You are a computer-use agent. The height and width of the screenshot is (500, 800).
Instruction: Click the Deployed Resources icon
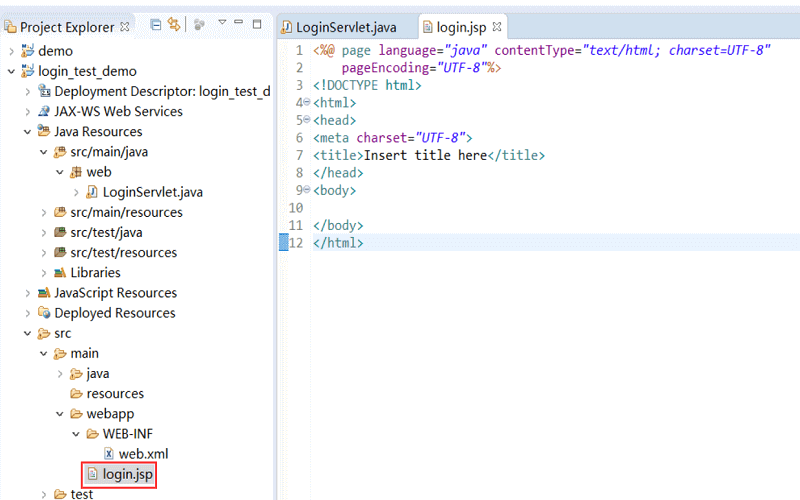44,312
